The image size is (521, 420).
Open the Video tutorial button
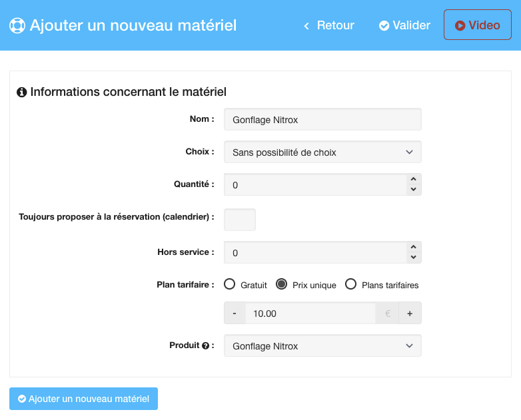coord(477,25)
